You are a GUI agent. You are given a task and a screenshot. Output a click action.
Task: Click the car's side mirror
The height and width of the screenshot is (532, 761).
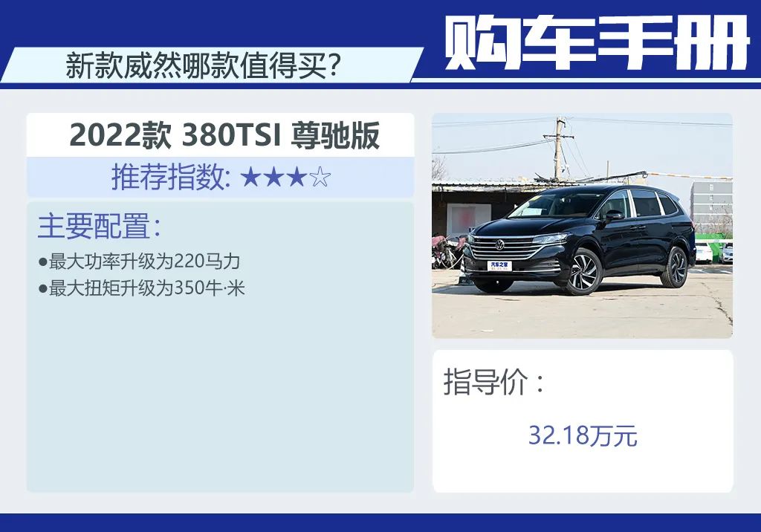613,215
